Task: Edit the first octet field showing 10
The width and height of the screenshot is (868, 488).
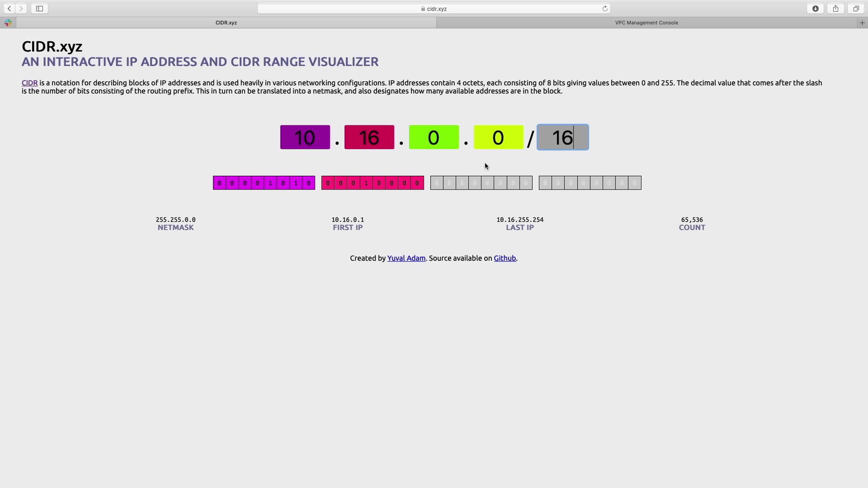Action: click(305, 137)
